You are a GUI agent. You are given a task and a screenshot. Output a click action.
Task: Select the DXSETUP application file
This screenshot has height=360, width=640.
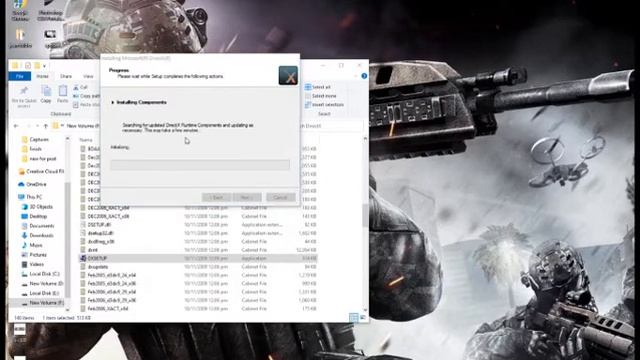[x=198, y=258]
